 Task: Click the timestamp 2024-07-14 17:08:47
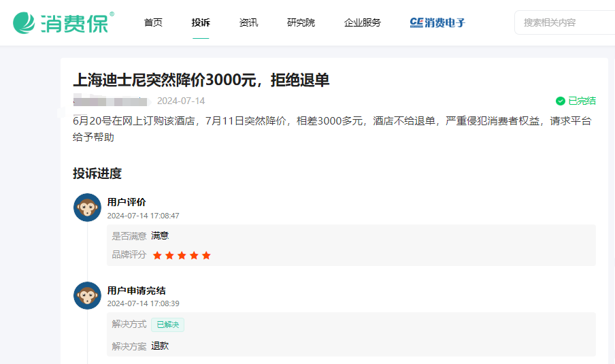143,216
